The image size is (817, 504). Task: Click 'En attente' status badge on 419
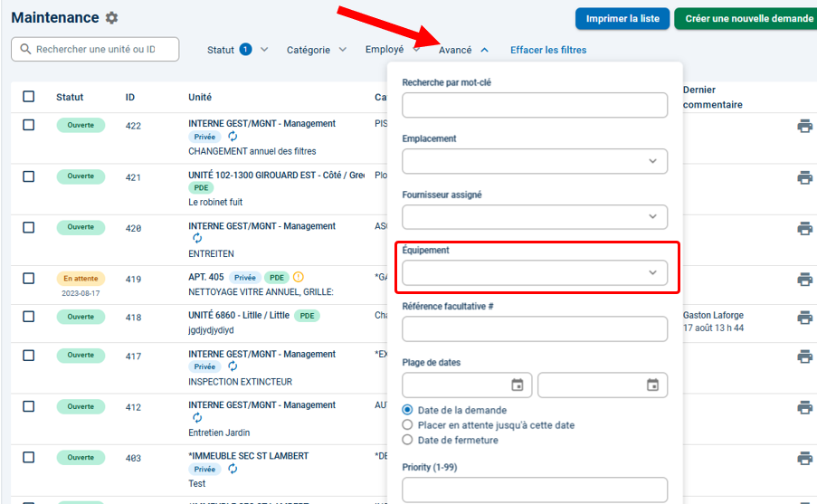81,279
